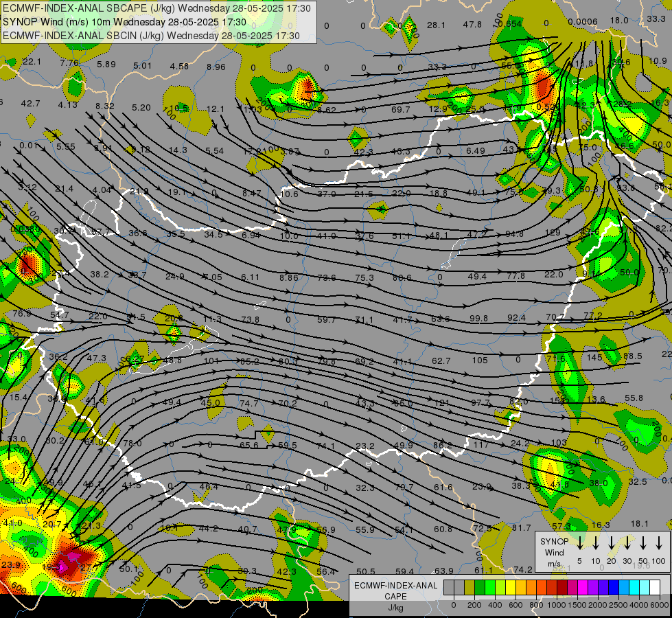672x618 pixels.
Task: Click the map value '0.654'
Action: click(x=510, y=24)
